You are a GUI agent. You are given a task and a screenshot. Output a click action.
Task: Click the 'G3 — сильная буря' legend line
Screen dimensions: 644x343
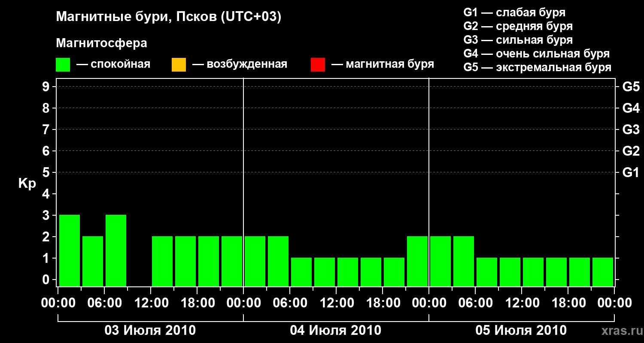coord(518,40)
